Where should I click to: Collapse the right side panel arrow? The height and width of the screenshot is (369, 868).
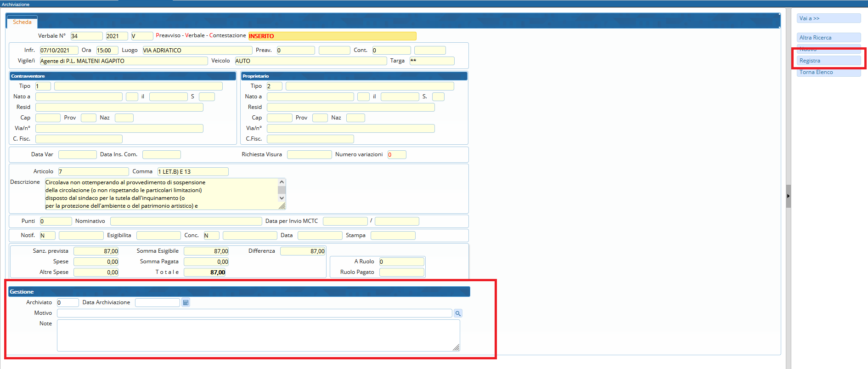788,196
